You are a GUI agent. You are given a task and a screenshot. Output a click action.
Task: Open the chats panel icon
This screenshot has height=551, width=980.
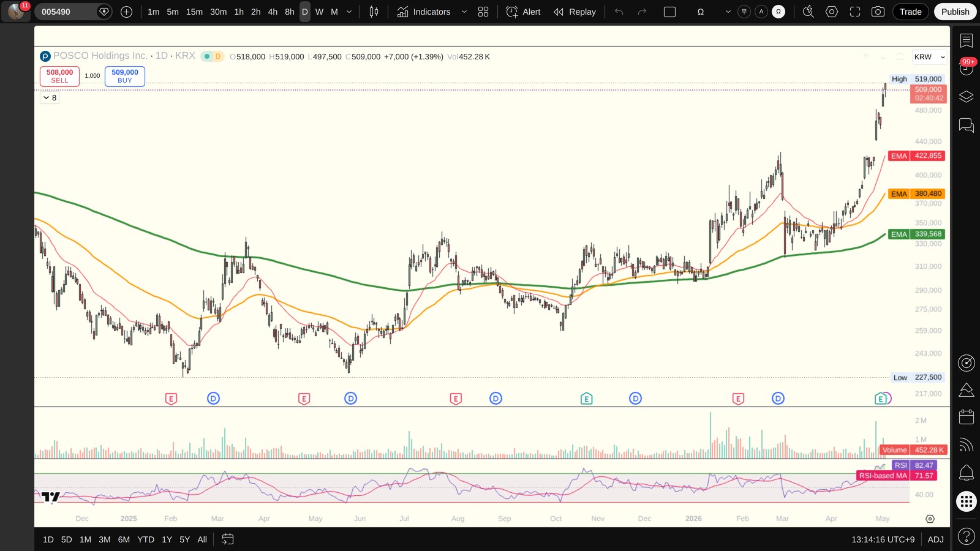coord(966,126)
